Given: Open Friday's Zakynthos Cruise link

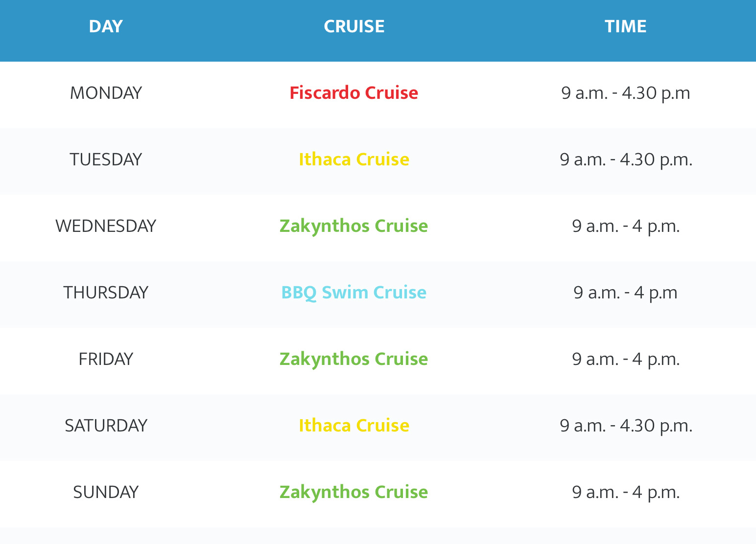Looking at the screenshot, I should pos(354,359).
